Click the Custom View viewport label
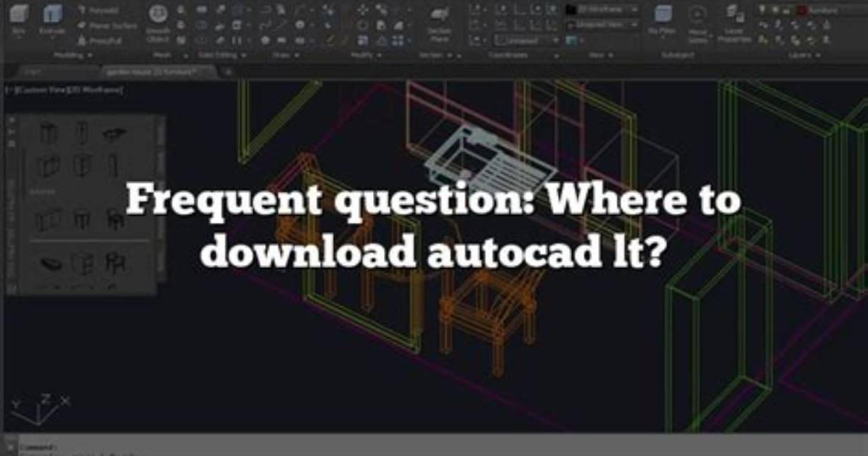868x456 pixels. [41, 89]
